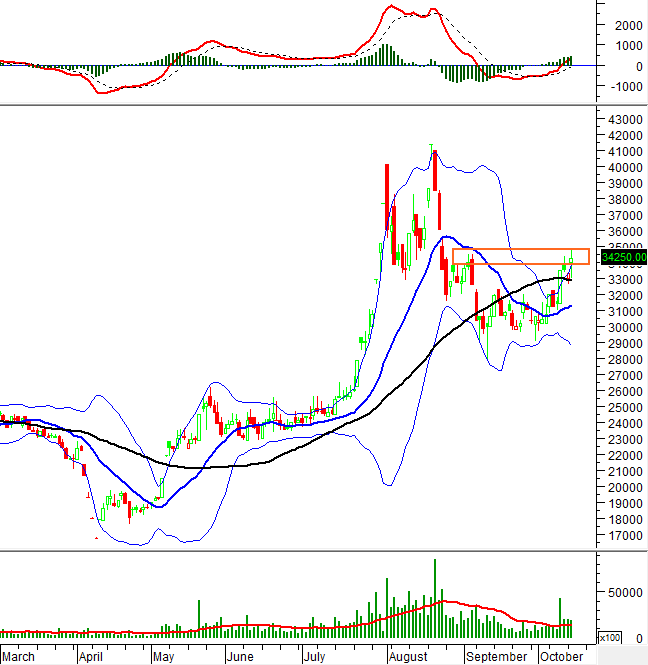
Task: Select the orange resistance zone rectangle
Action: click(x=519, y=256)
